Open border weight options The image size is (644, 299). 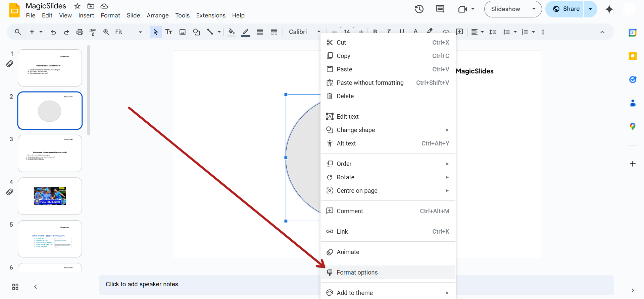260,32
